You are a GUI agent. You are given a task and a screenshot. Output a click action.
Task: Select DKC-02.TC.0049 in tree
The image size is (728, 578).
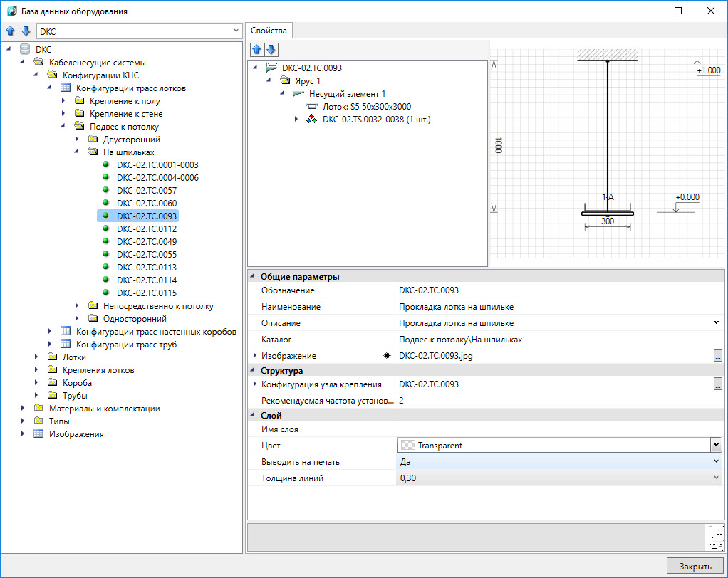147,241
